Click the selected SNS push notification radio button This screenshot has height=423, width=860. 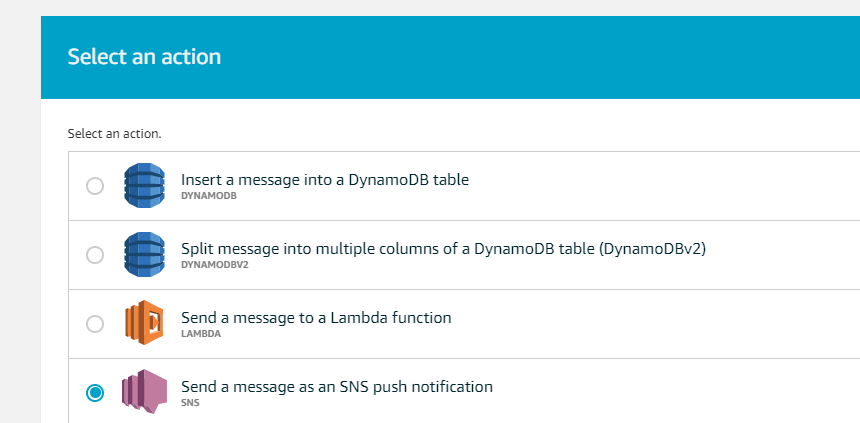(95, 393)
